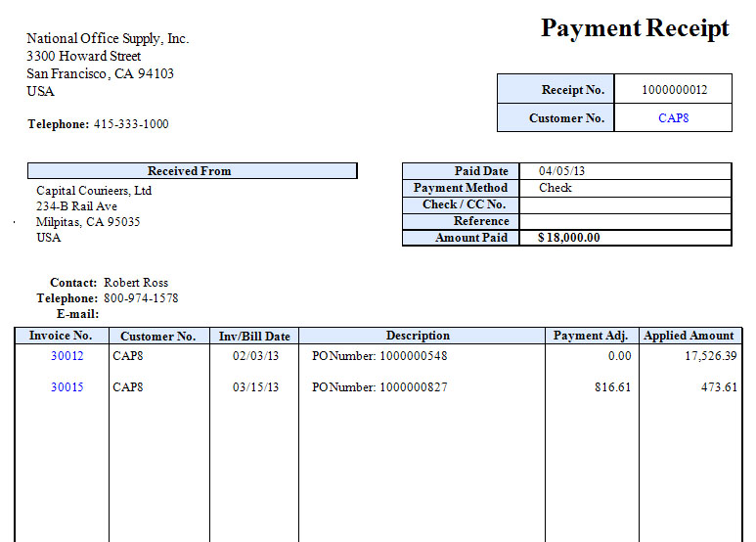Click the Payment Receipt title
Image resolution: width=756 pixels, height=542 pixels.
(x=635, y=28)
